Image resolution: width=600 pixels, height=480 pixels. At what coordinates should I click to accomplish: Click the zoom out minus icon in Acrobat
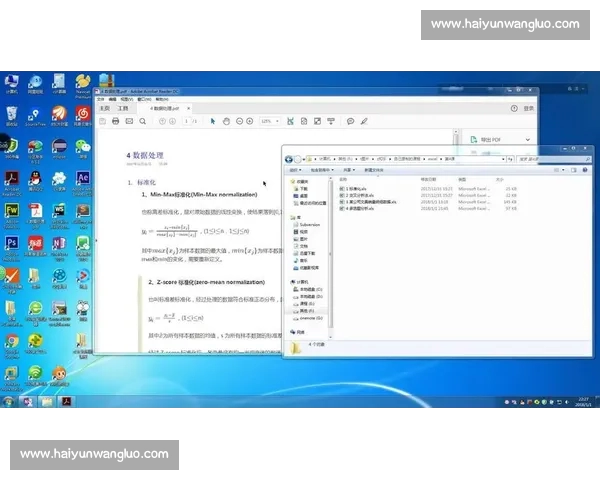pos(239,121)
